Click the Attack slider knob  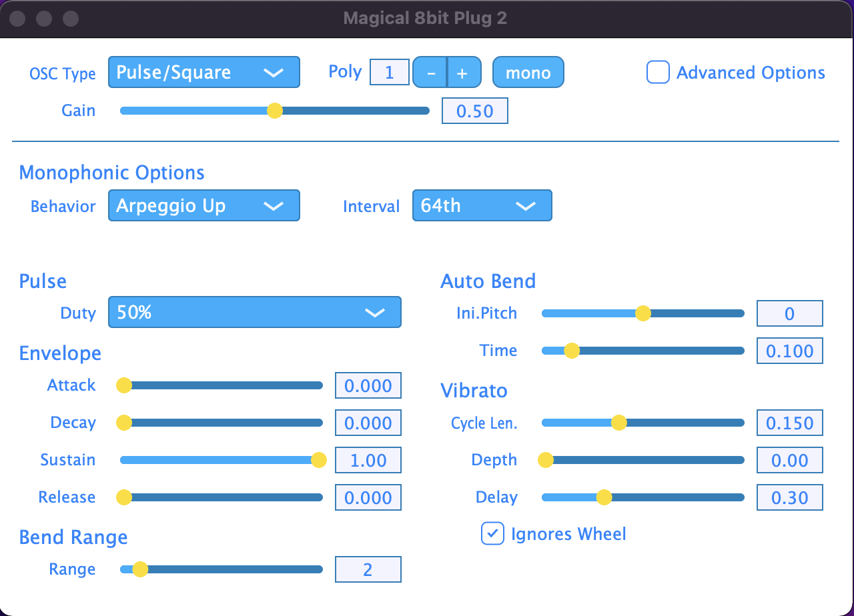coord(124,385)
